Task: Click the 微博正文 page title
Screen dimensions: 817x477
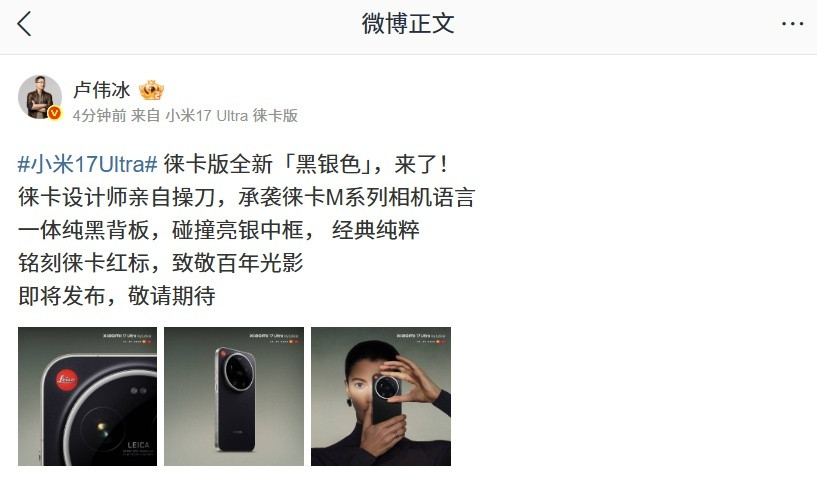Action: coord(408,24)
